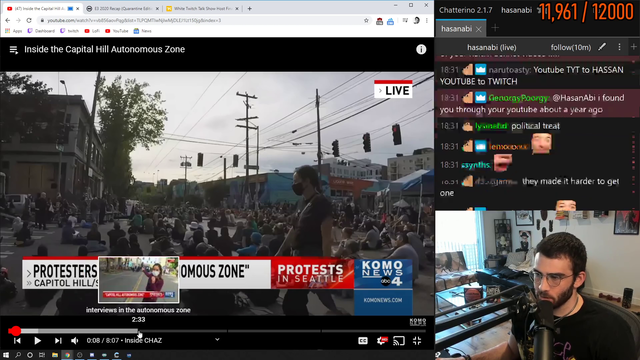Switch to the White Twitch Talk Show Host tab
640x360 pixels.
202,8
